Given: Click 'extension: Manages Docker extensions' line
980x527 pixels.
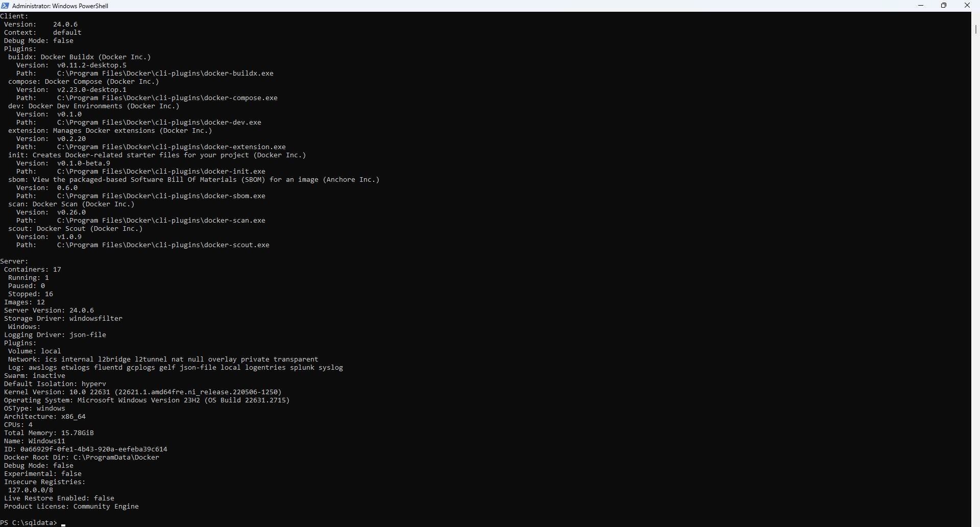Looking at the screenshot, I should [110, 131].
